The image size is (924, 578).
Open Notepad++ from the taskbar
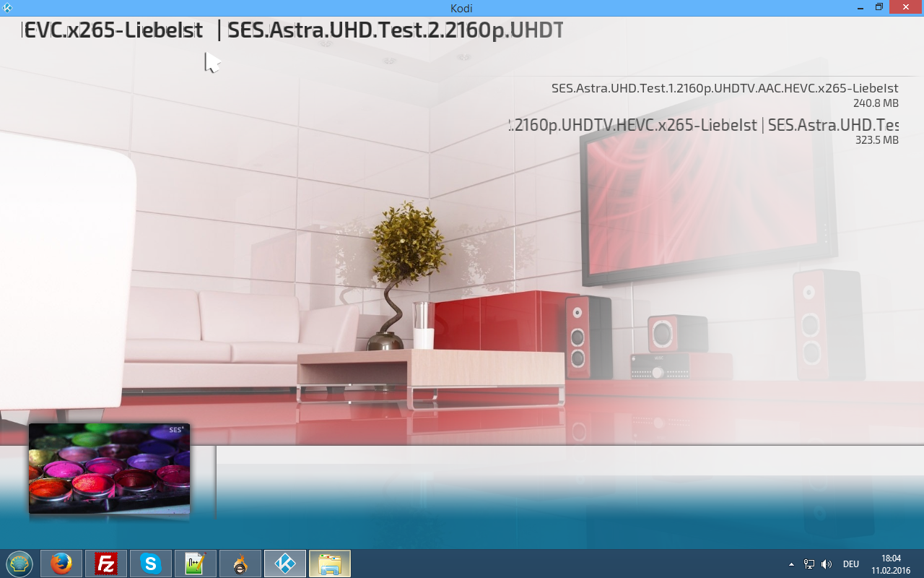coord(196,564)
